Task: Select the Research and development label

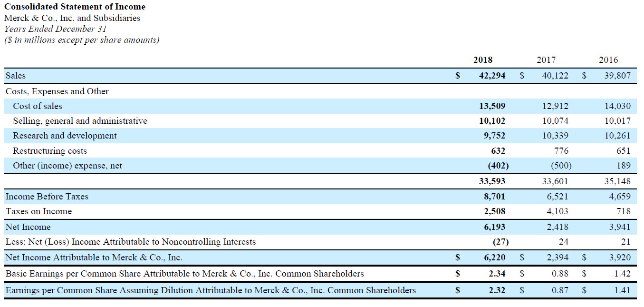Action: click(65, 136)
